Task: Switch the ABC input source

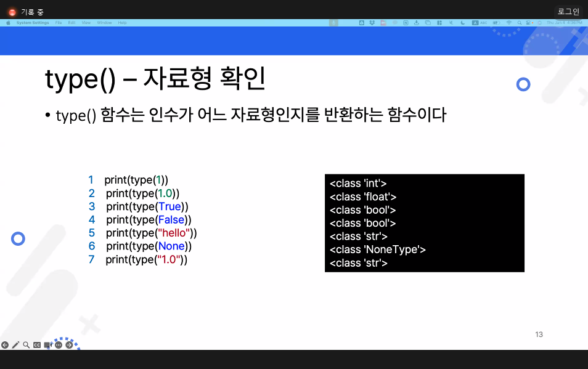Action: [480, 23]
